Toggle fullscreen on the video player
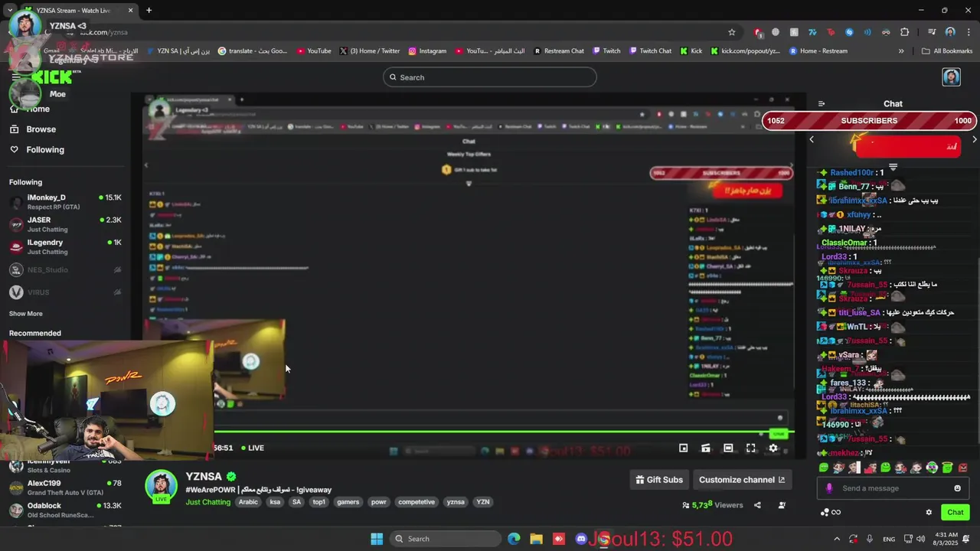Screen dimensions: 980x551 751,448
